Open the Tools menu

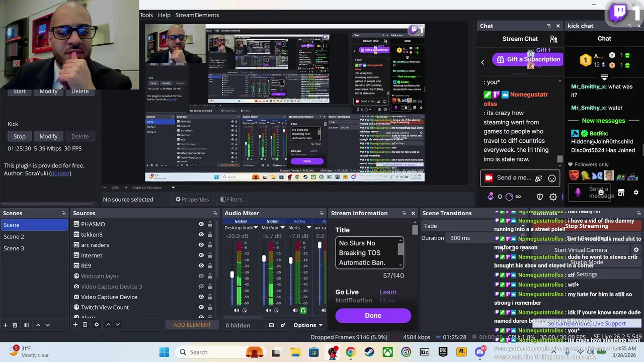tap(146, 15)
